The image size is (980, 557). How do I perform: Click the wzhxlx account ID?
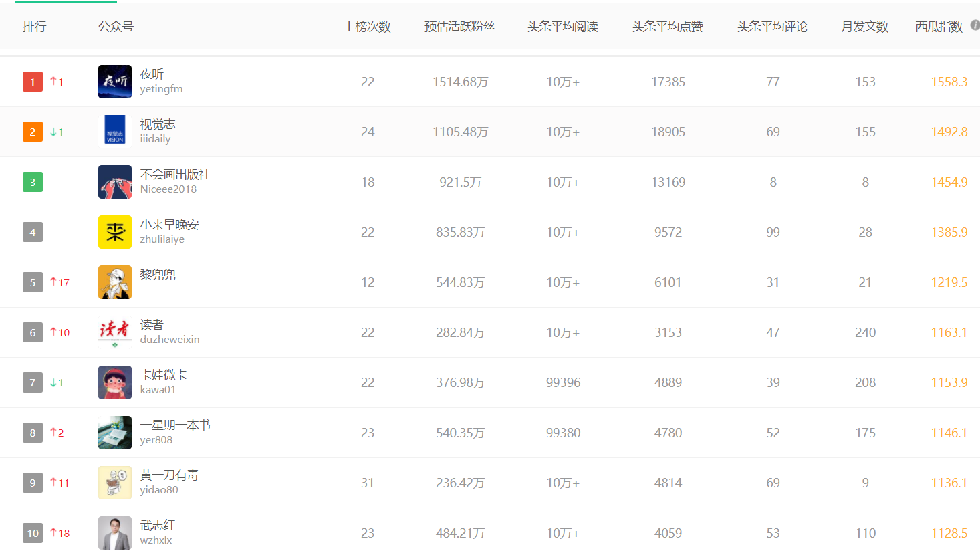click(156, 540)
